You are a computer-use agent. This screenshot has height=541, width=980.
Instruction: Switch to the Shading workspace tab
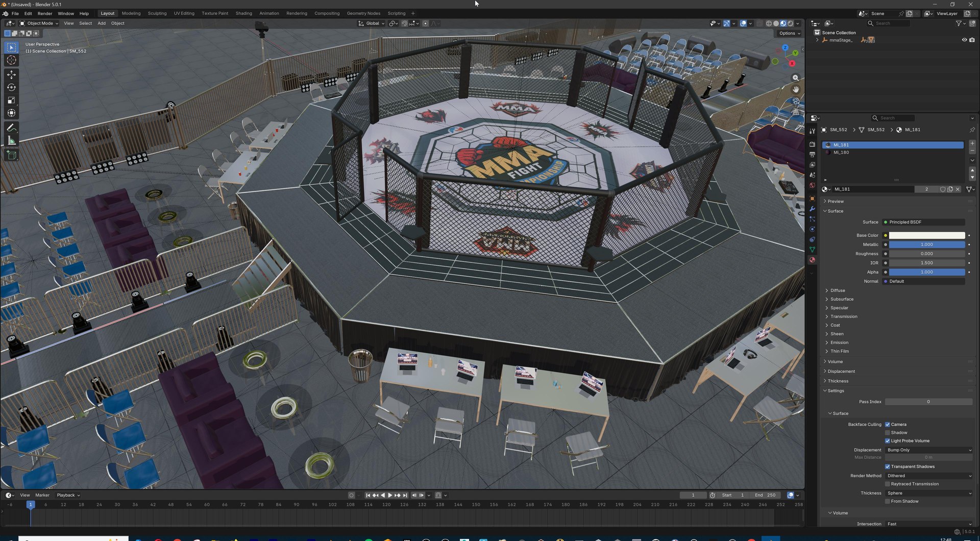coord(243,13)
